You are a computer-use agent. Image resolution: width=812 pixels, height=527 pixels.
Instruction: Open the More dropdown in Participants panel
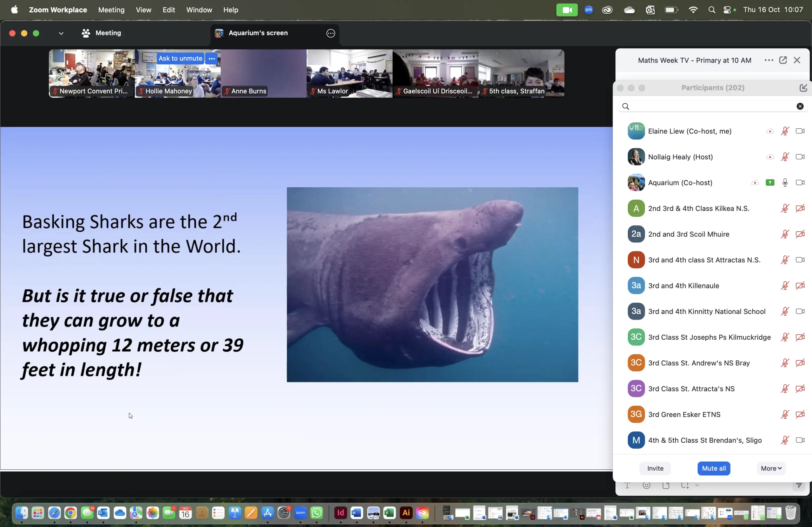point(771,468)
